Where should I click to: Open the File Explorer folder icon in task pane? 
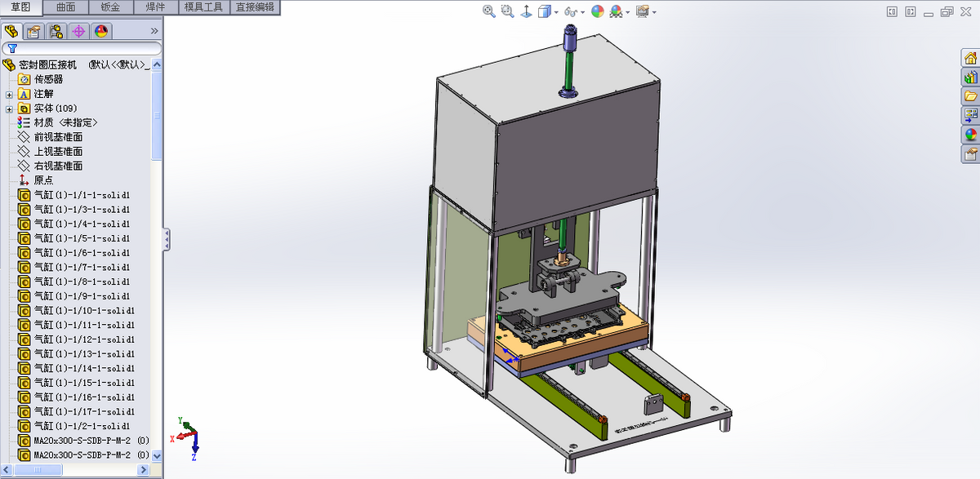[x=970, y=96]
